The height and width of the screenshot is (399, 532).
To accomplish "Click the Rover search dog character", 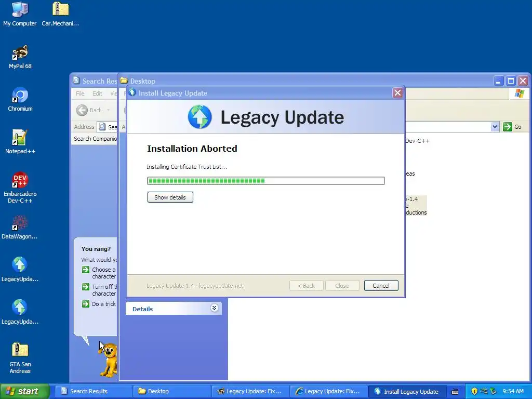I will tap(109, 360).
